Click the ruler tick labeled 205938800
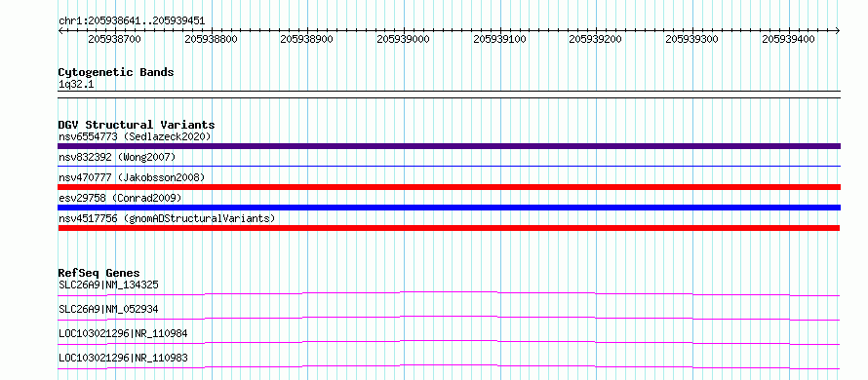This screenshot has width=868, height=380. [x=211, y=39]
